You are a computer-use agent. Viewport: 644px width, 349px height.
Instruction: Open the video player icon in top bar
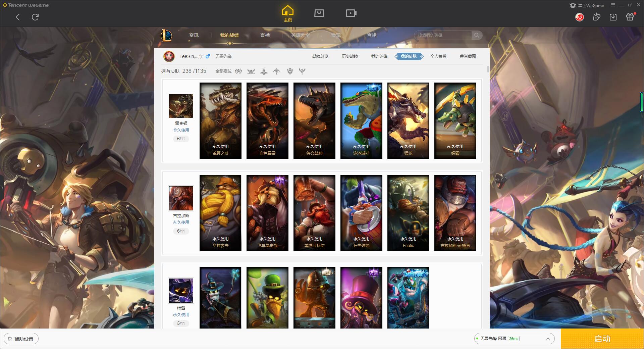(351, 13)
